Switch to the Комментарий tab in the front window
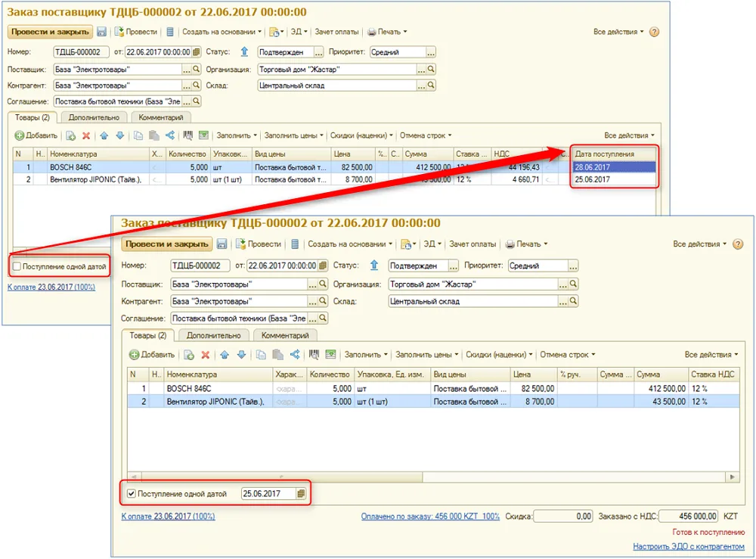 click(285, 335)
